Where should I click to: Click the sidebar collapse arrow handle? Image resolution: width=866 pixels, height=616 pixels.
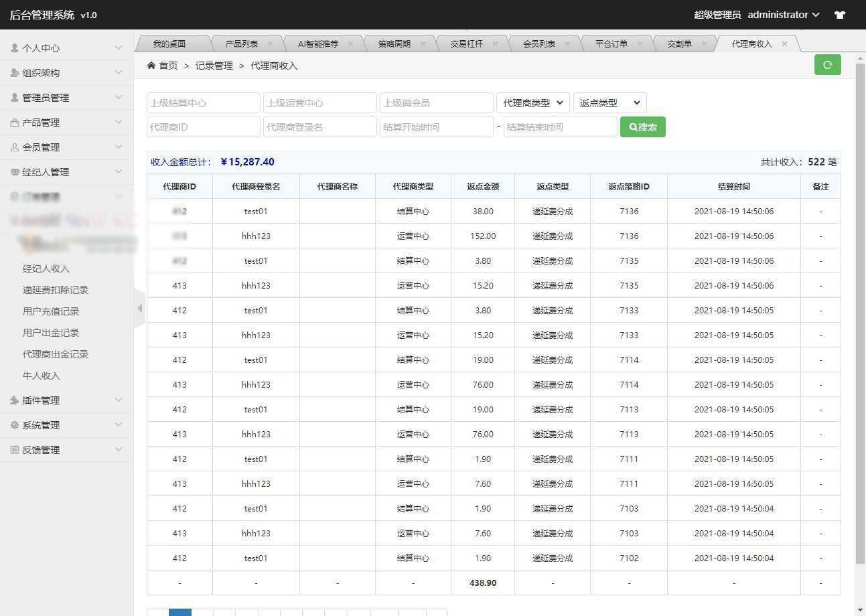[x=139, y=309]
